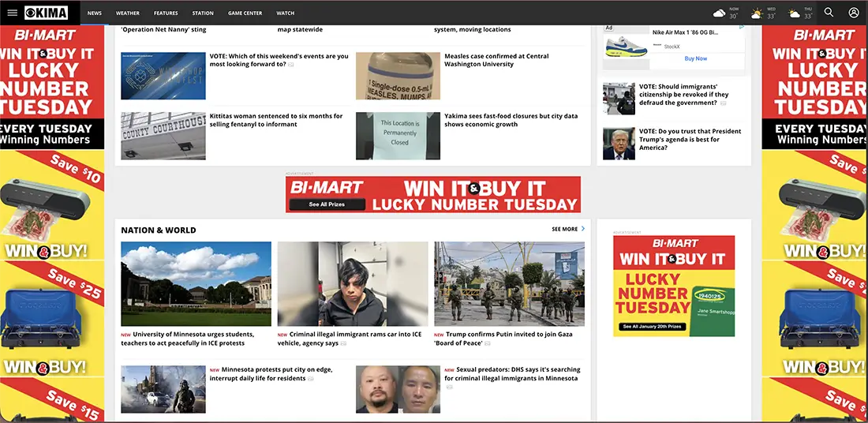This screenshot has width=868, height=423.
Task: Open Criminal illegal immigrant rams car headline
Action: click(x=350, y=339)
